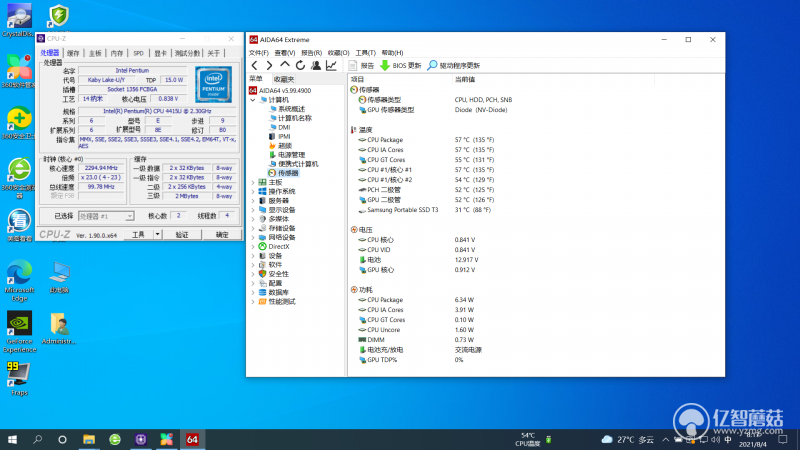Screen dimensions: 800x450
Task: Open AIDA64 文件(F) menu
Action: coord(259,53)
